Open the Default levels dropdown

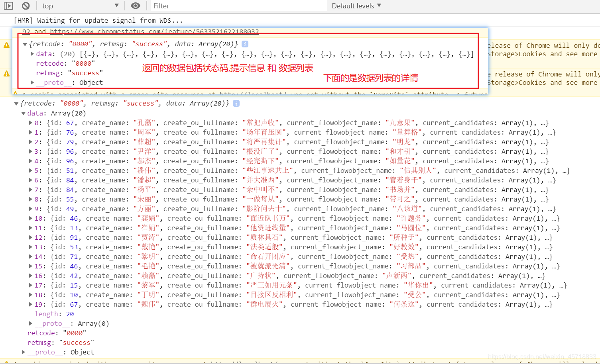(x=356, y=6)
